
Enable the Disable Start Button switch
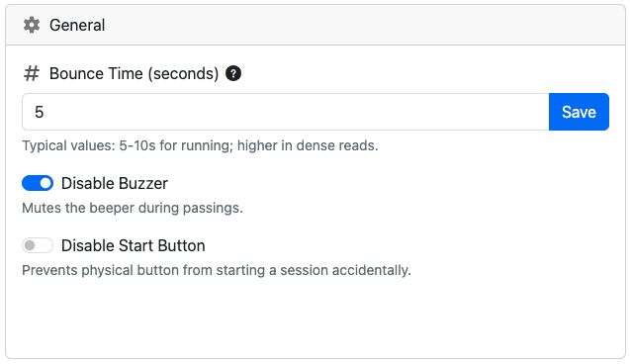tap(38, 245)
